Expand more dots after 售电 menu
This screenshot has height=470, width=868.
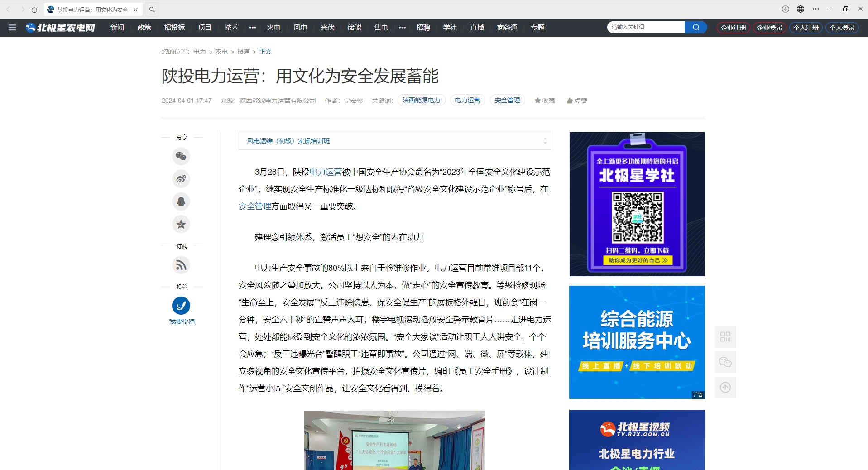pyautogui.click(x=402, y=28)
